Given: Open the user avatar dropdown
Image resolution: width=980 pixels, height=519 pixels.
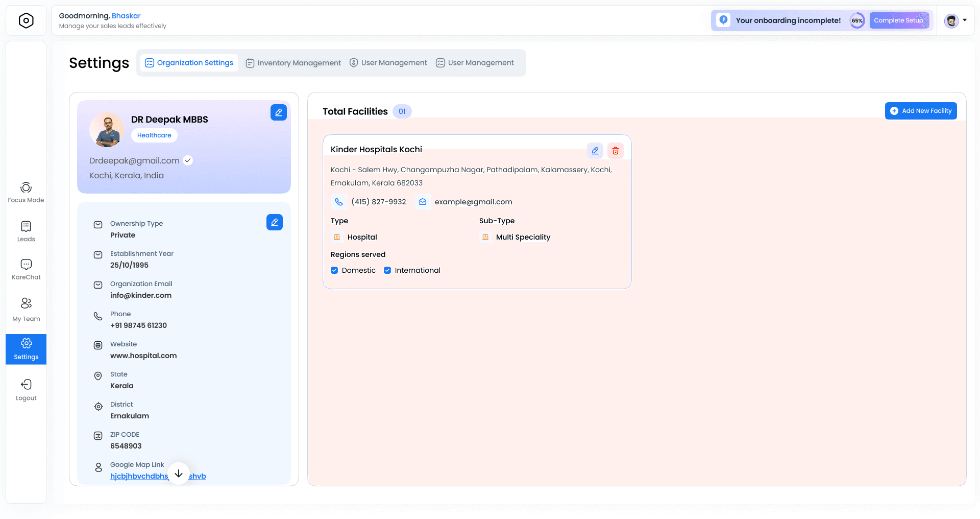Looking at the screenshot, I should click(955, 20).
